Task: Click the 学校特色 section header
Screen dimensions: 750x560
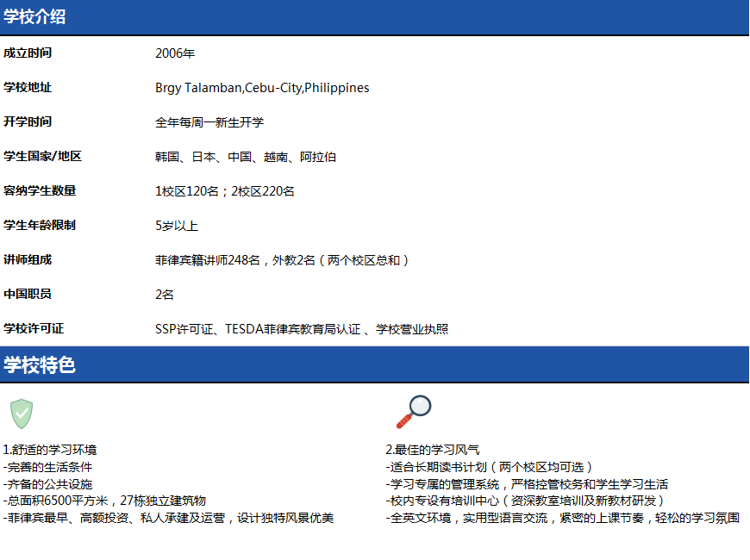Action: (x=40, y=364)
